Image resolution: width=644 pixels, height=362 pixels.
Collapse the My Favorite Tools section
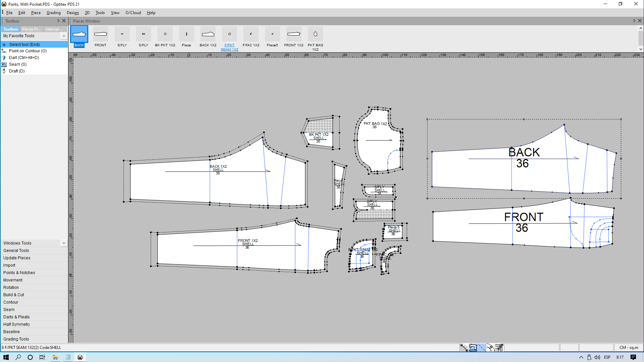[x=64, y=36]
